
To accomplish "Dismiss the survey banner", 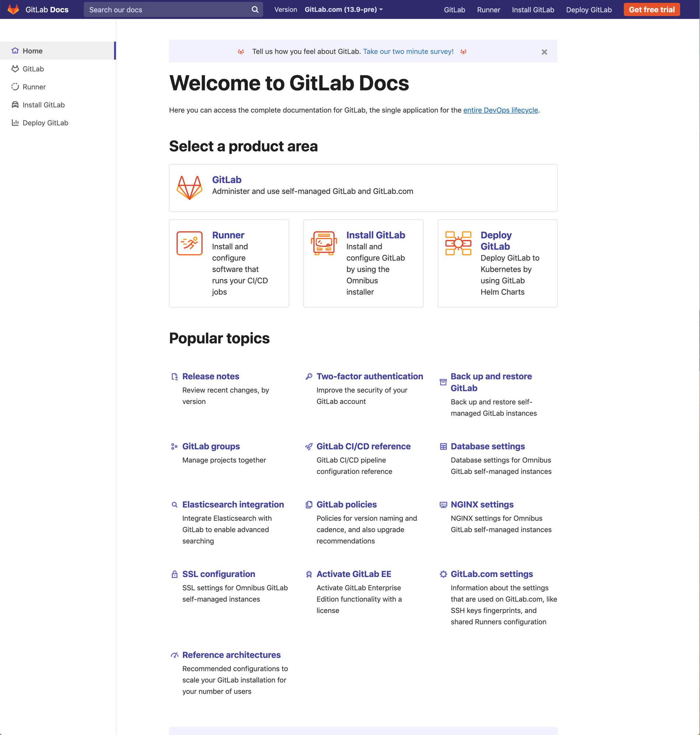I will (544, 52).
